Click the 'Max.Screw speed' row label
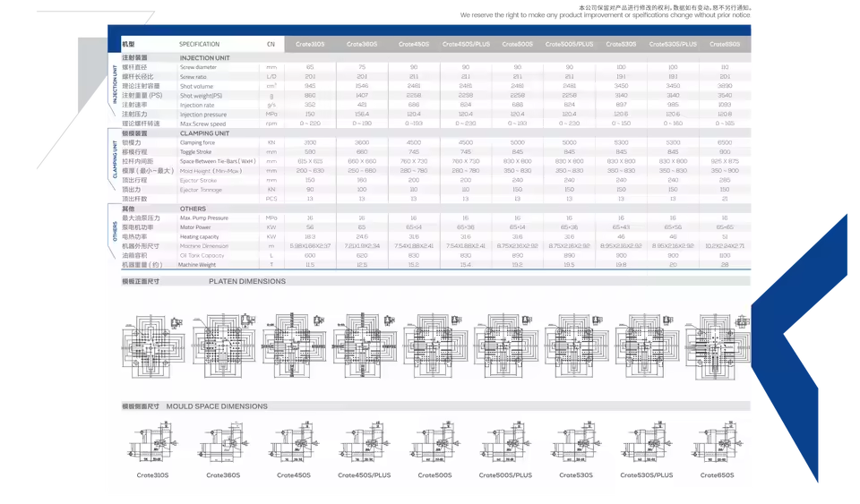The image size is (860, 504). 202,124
